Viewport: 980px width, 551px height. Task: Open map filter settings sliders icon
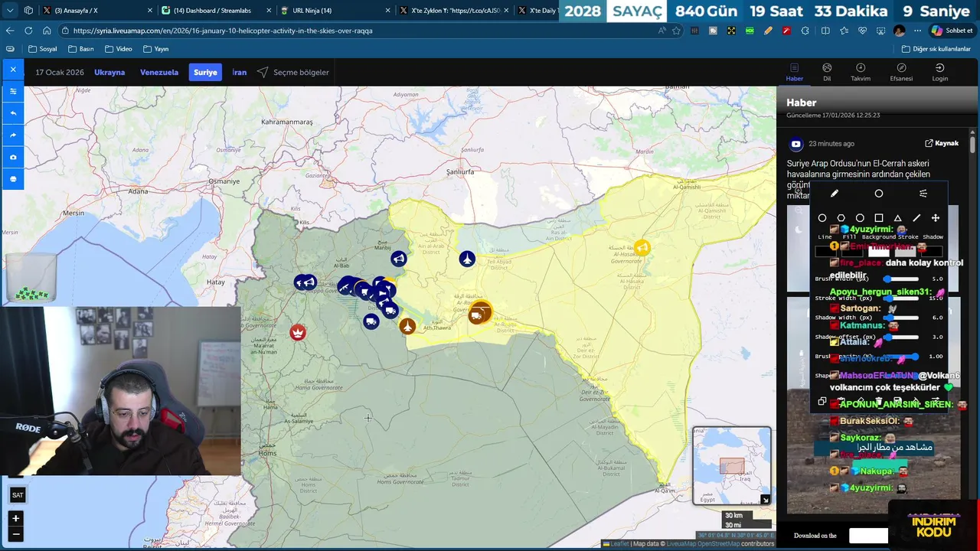13,91
